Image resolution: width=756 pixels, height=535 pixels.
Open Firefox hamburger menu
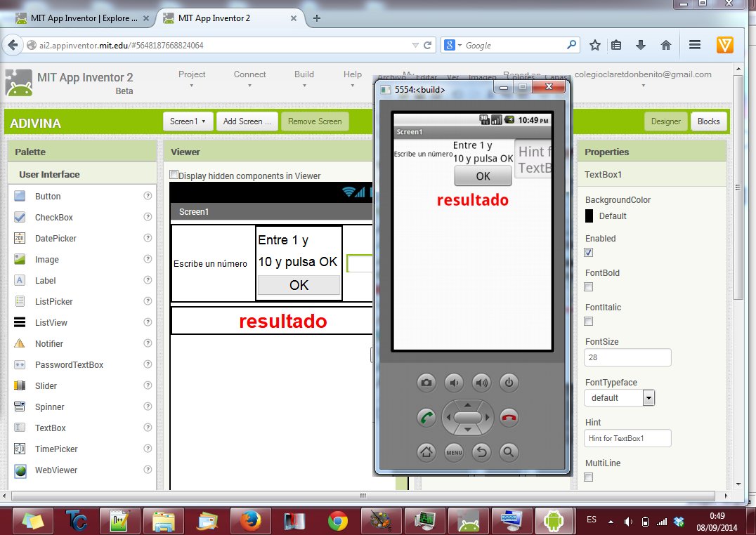point(695,45)
